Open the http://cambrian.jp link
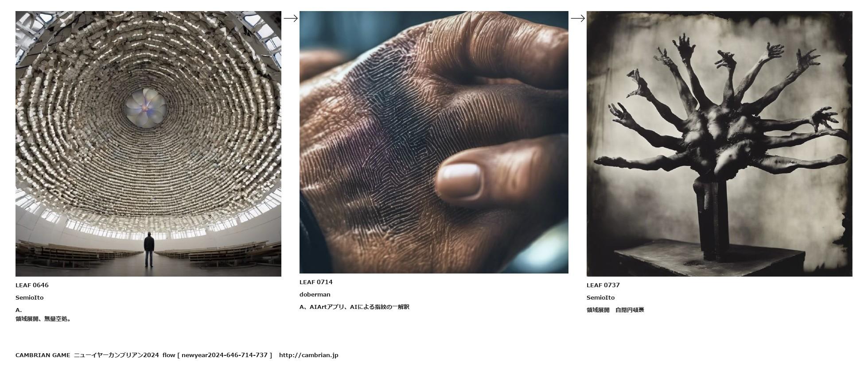 pyautogui.click(x=308, y=355)
